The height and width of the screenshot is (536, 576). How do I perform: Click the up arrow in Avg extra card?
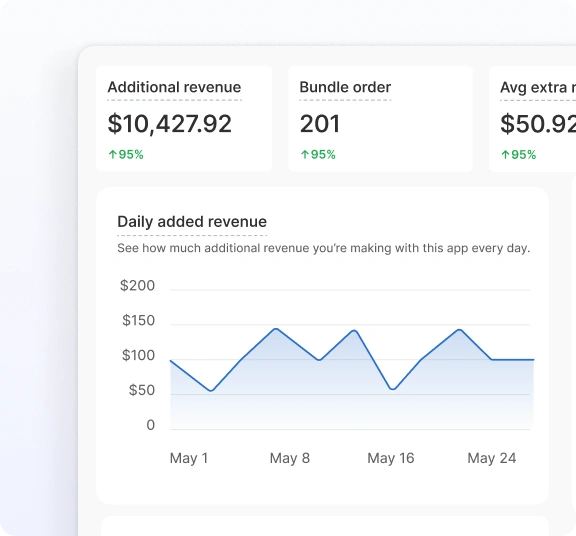tap(505, 154)
